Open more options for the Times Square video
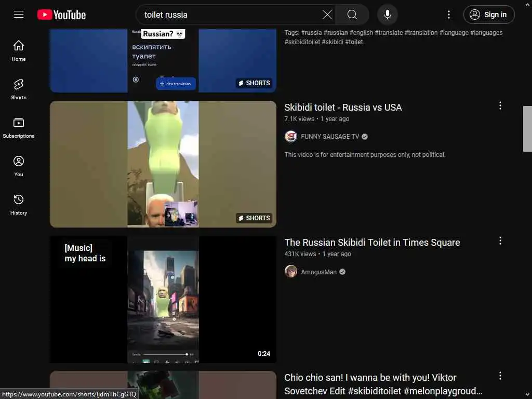 coord(500,241)
